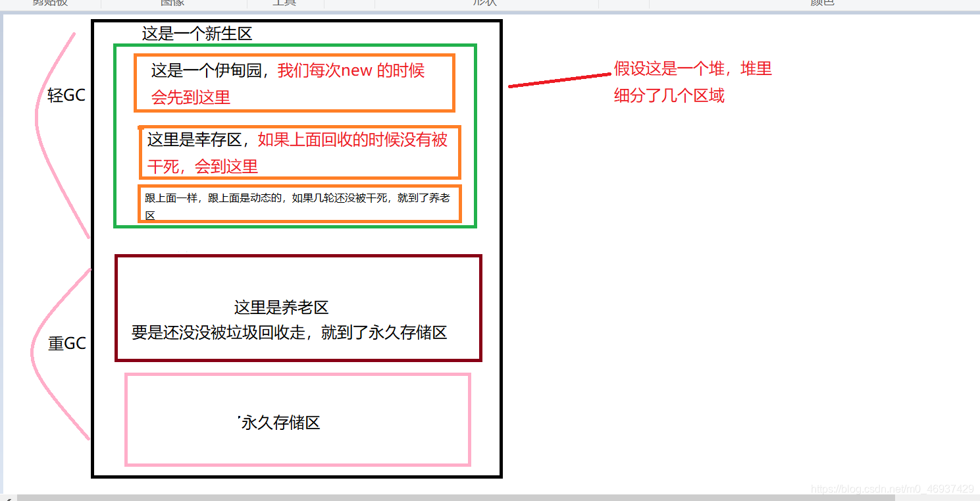The height and width of the screenshot is (501, 980).
Task: Click the "永久存储区" label in the pink box
Action: (280, 423)
